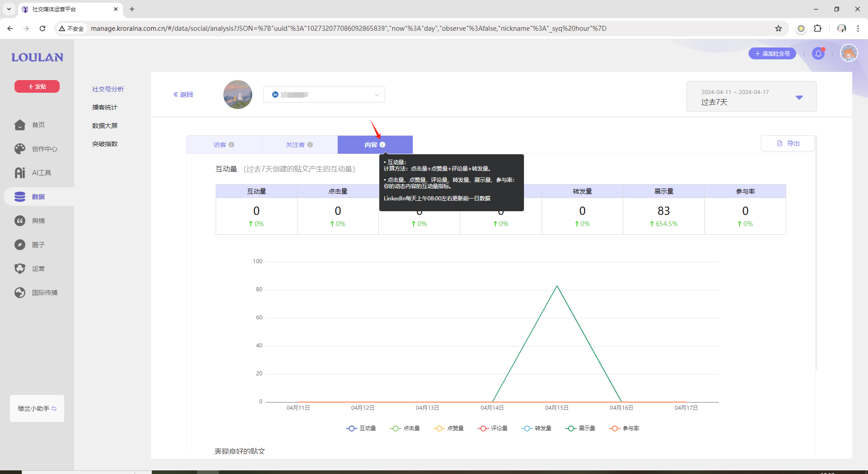Viewport: 868px width, 474px height.
Task: Open 突破指数 submenu item
Action: pyautogui.click(x=104, y=144)
